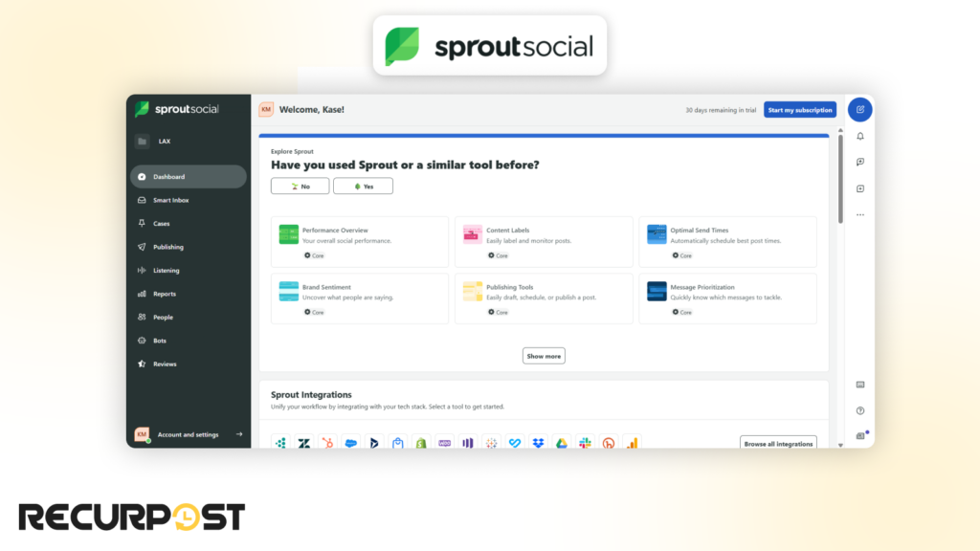
Task: Click Start my subscription
Action: coord(799,109)
